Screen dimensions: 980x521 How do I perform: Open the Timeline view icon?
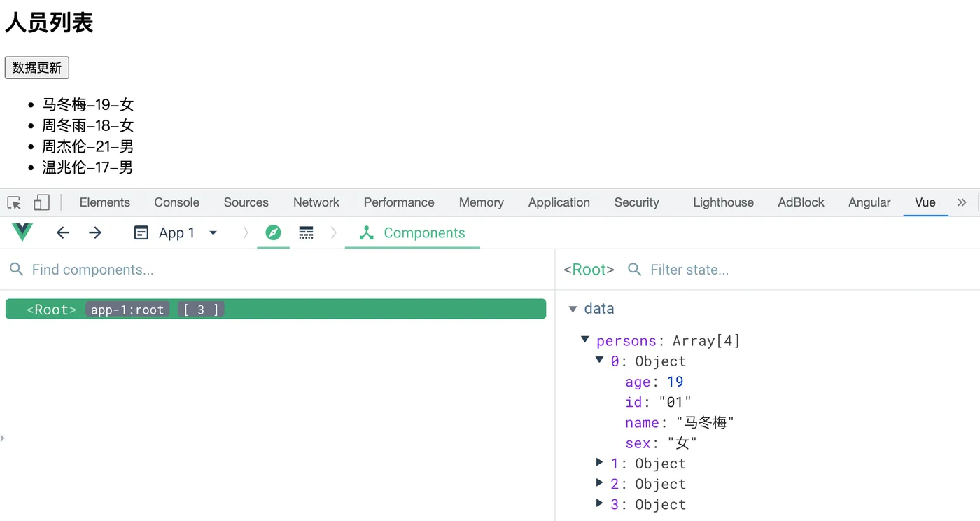pyautogui.click(x=306, y=233)
